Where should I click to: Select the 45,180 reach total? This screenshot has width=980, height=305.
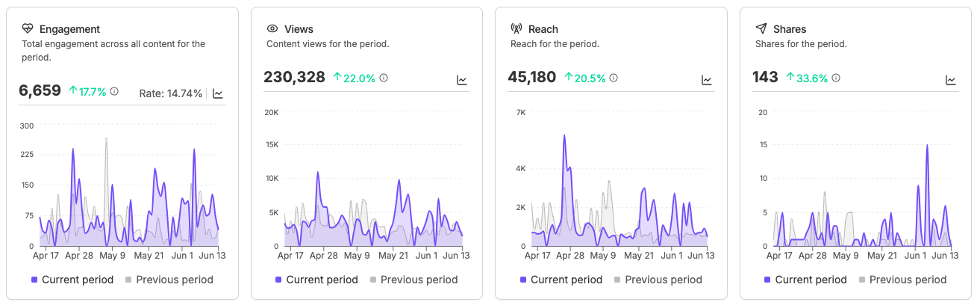click(532, 77)
